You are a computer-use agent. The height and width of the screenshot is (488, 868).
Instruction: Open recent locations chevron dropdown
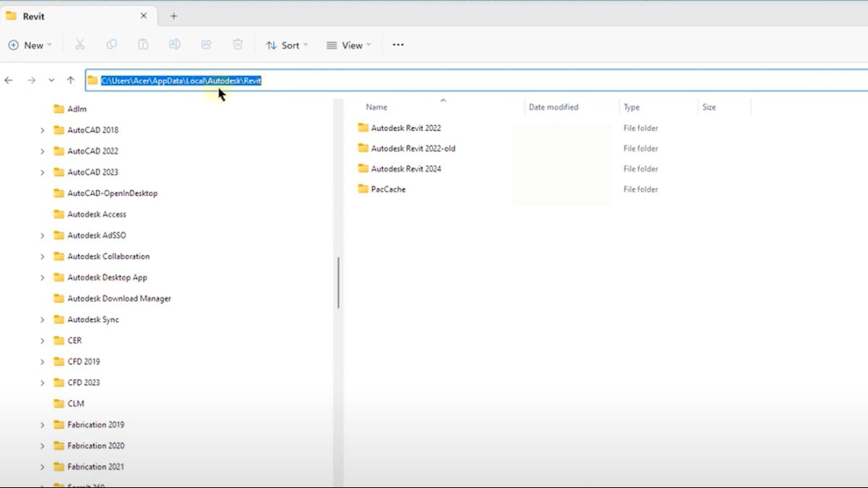pyautogui.click(x=51, y=80)
